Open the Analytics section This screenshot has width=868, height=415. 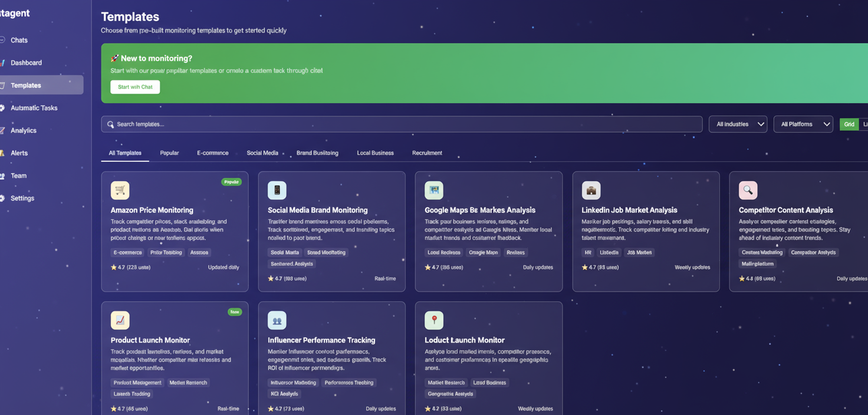22,130
